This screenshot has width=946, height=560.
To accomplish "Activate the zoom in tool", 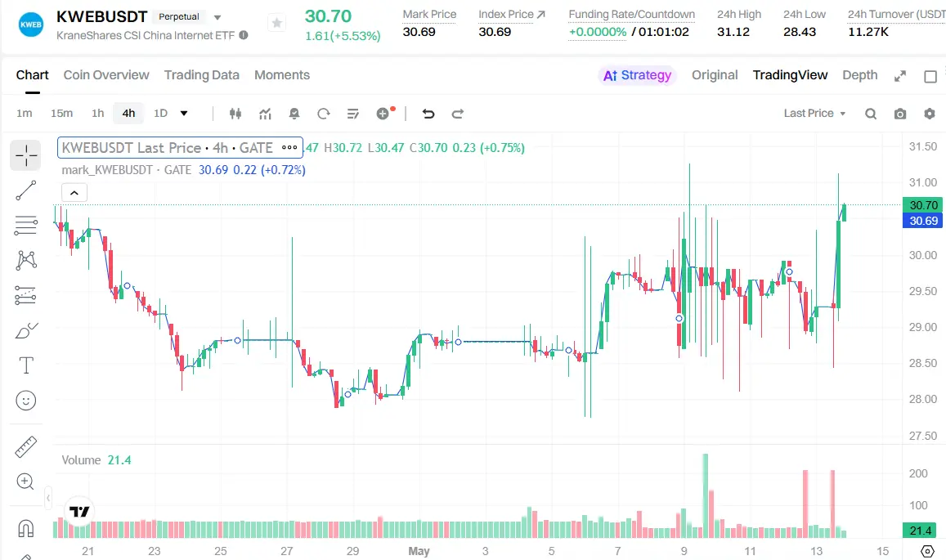I will [25, 482].
